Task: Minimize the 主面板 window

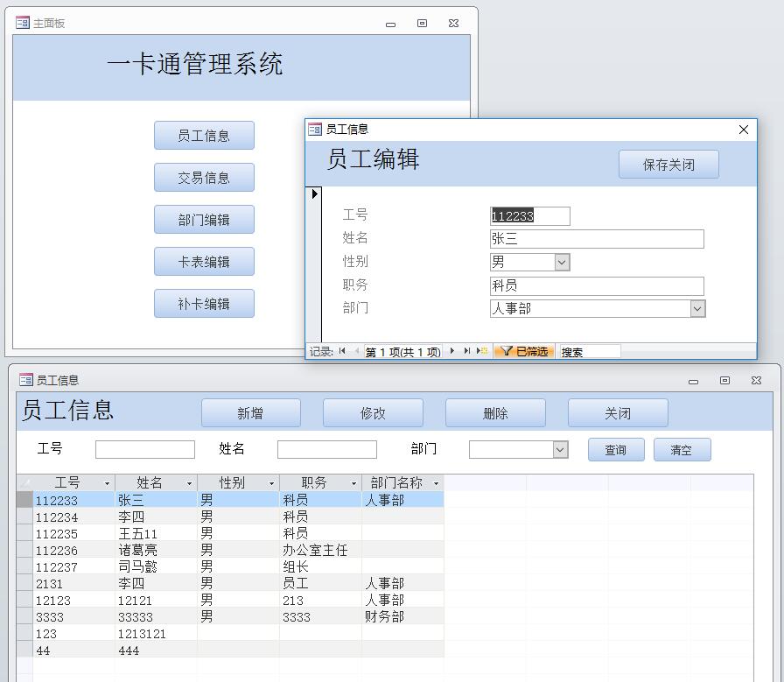Action: (x=391, y=24)
